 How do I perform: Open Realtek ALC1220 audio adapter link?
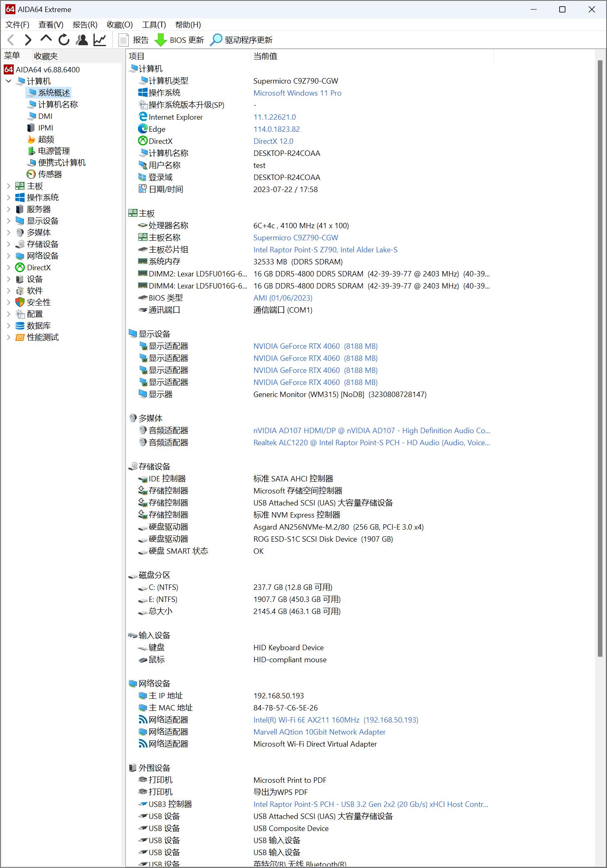pos(371,443)
